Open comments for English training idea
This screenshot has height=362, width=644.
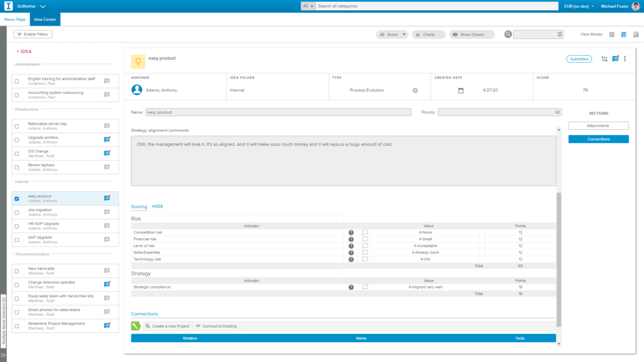[107, 80]
